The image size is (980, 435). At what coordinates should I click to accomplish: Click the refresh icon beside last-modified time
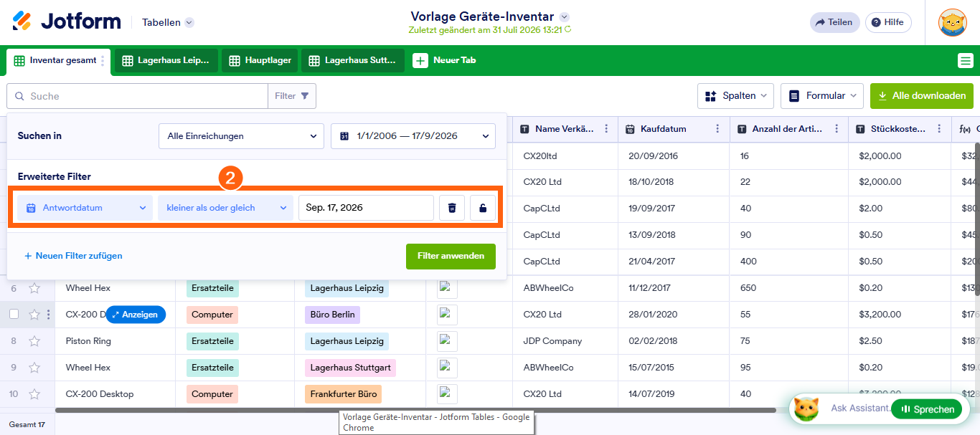pos(568,30)
